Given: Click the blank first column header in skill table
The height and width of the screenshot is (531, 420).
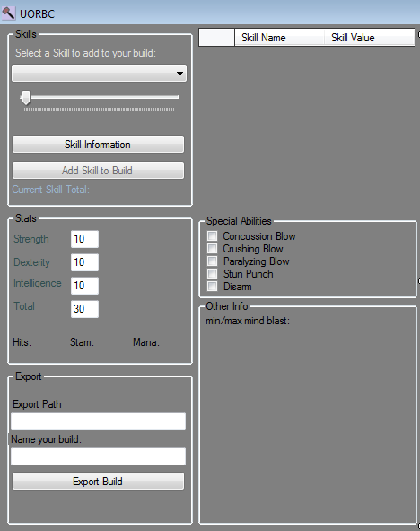Looking at the screenshot, I should tap(217, 37).
